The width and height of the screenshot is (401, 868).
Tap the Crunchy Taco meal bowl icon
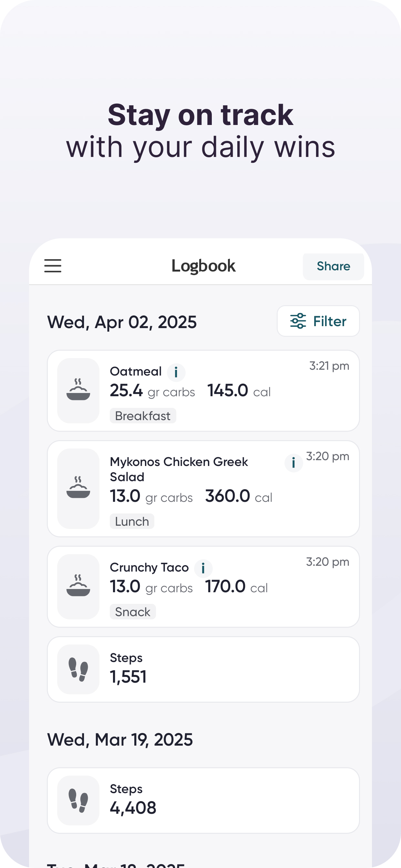(x=78, y=586)
